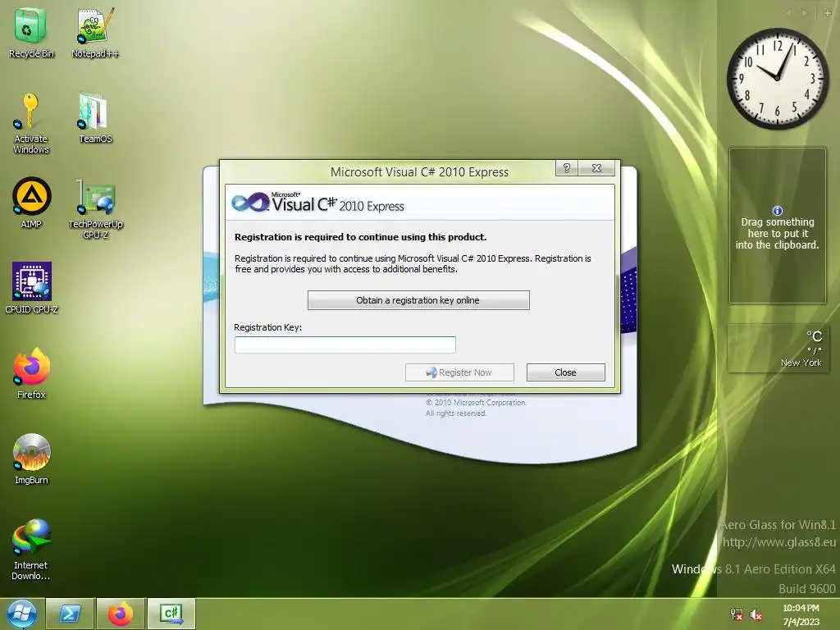Click Obtain a registration key online

[418, 300]
